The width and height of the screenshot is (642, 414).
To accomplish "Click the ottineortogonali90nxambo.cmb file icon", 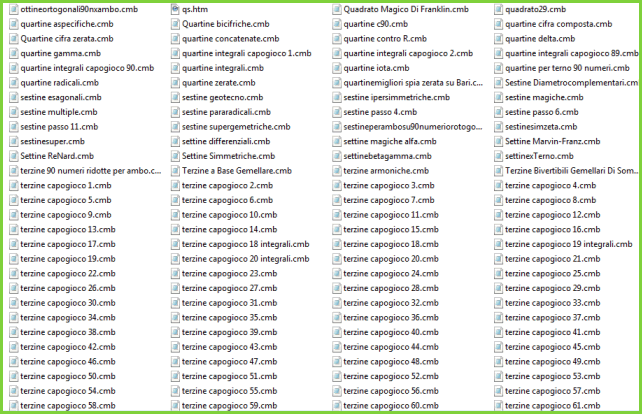I will click(11, 9).
